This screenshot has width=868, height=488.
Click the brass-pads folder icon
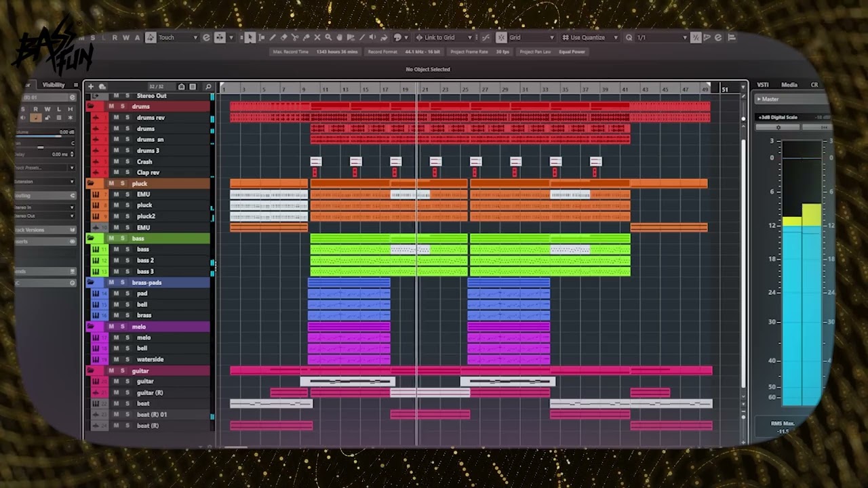pos(91,283)
